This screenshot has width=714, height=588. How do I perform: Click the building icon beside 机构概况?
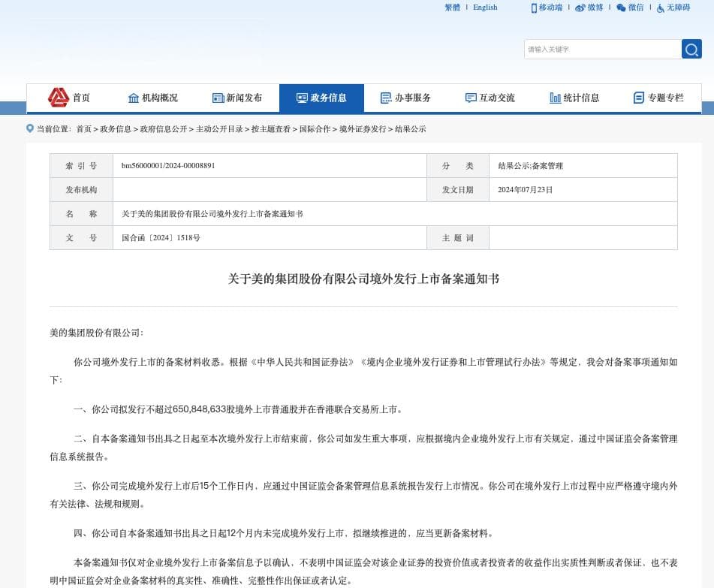pyautogui.click(x=134, y=98)
